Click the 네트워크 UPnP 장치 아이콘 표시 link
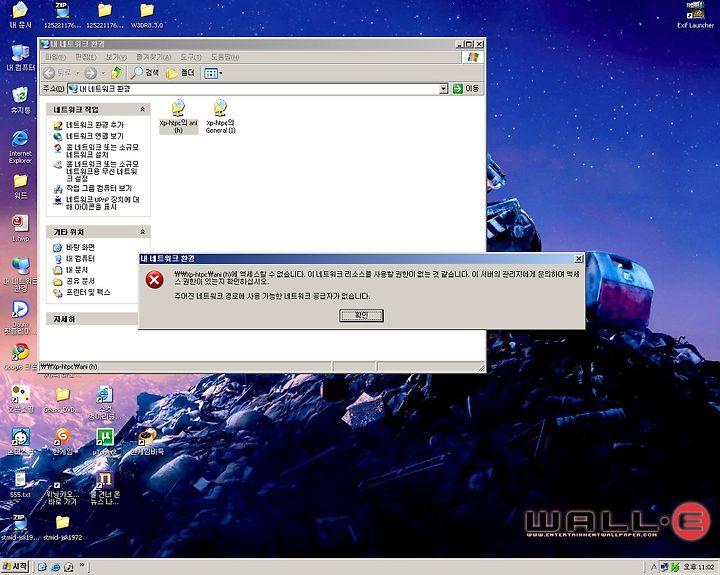This screenshot has width=720, height=575. pyautogui.click(x=102, y=203)
